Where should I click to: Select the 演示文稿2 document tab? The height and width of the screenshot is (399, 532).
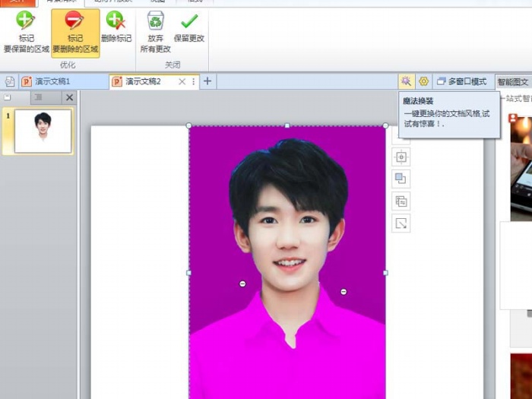click(x=143, y=81)
